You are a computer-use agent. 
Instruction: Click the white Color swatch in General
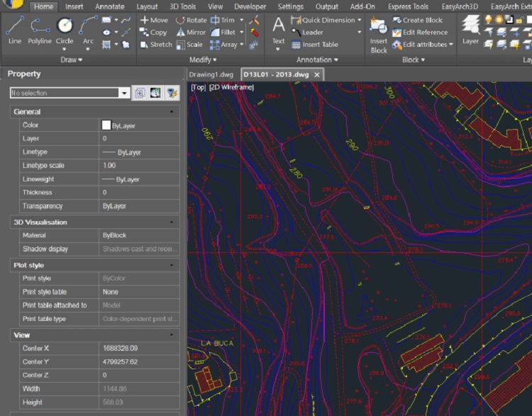tap(106, 125)
